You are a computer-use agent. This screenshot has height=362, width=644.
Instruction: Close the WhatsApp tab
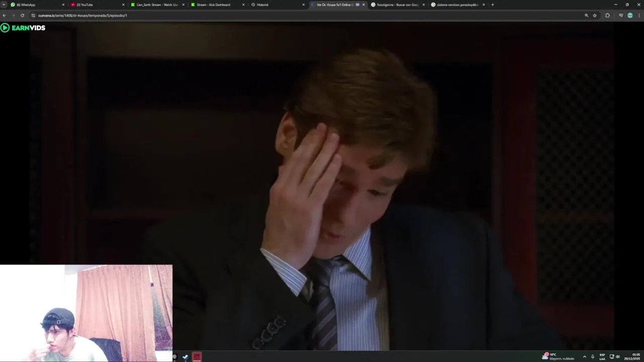click(63, 5)
